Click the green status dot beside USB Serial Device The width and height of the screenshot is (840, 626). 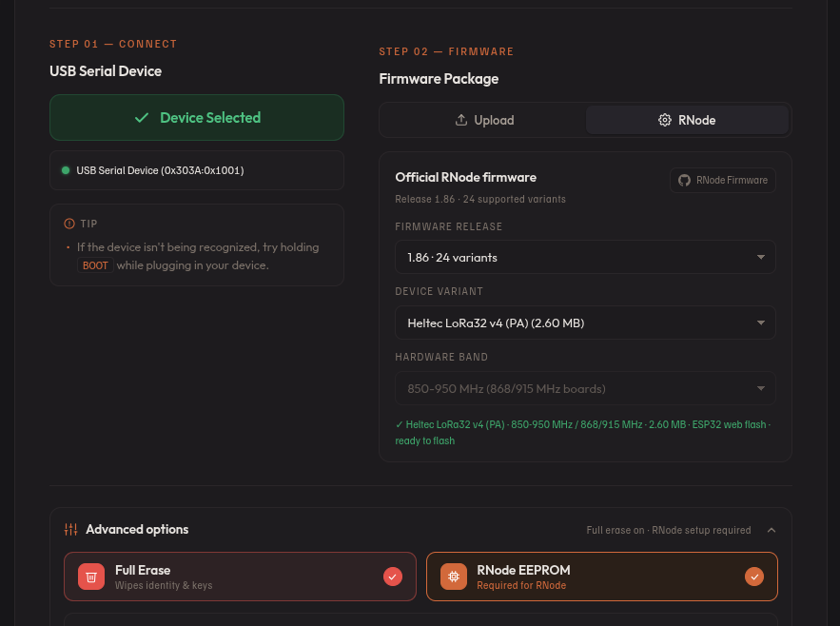pos(66,170)
